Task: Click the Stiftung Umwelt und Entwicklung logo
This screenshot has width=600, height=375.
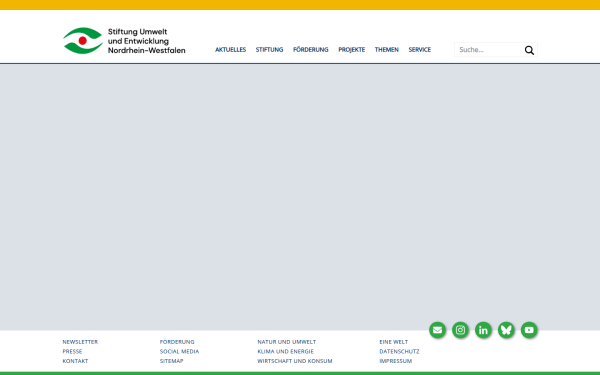Action: point(124,41)
